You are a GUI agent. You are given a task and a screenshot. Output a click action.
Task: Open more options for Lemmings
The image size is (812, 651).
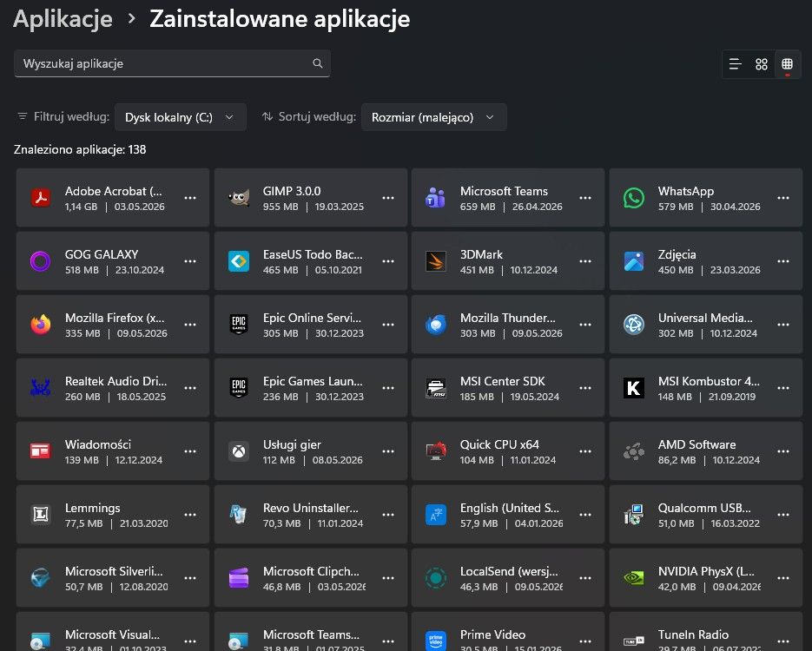tap(190, 515)
